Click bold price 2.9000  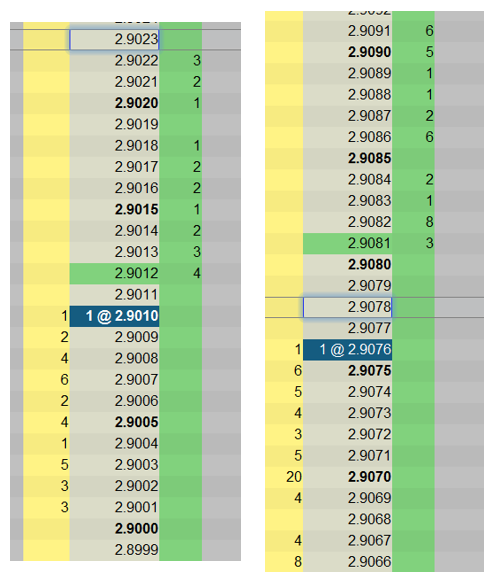[136, 529]
